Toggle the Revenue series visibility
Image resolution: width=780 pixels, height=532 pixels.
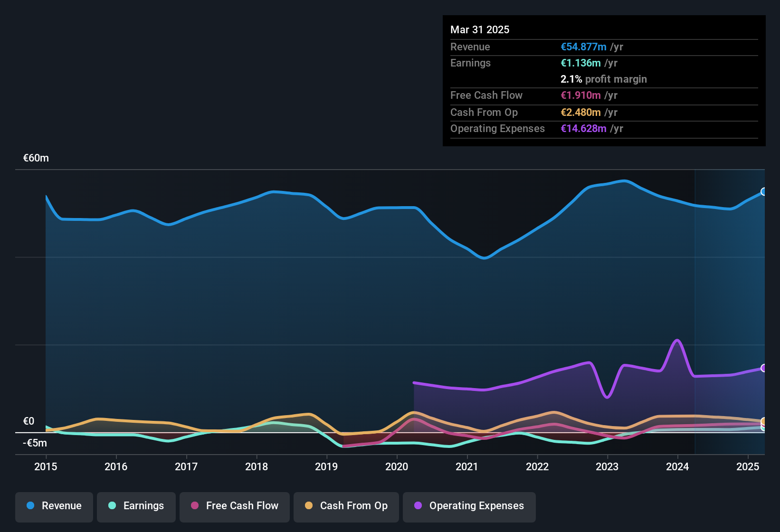pyautogui.click(x=54, y=506)
